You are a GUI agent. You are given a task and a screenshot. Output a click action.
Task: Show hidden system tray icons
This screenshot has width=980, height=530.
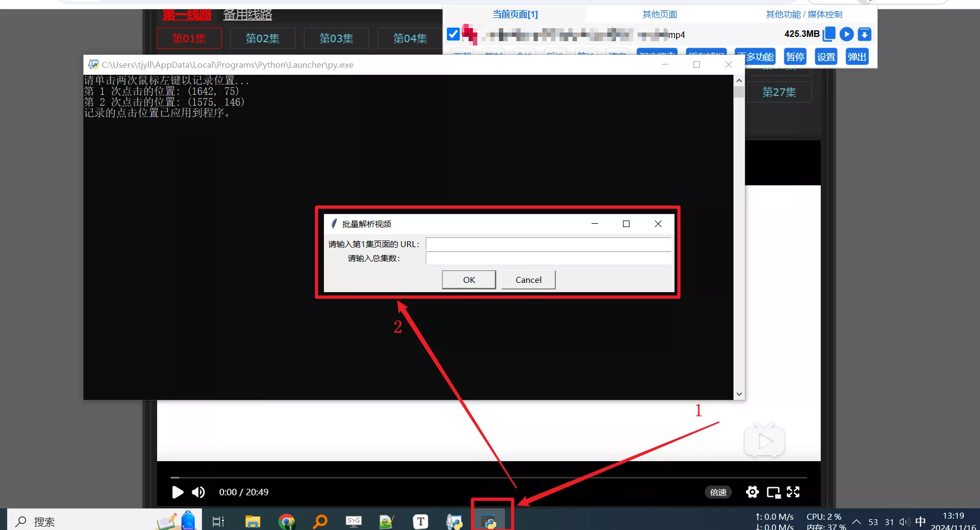pyautogui.click(x=856, y=522)
